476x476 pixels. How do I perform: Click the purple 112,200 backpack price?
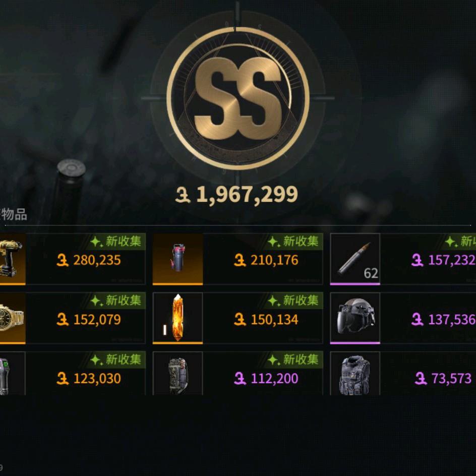click(266, 379)
